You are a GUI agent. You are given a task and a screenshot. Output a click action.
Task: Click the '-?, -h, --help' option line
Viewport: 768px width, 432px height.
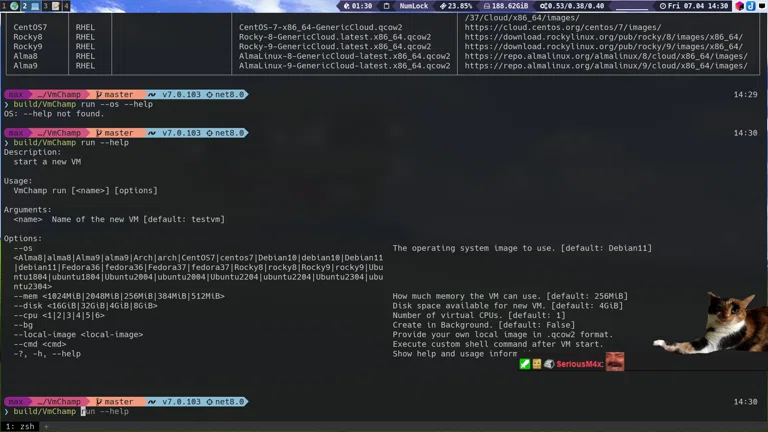(47, 354)
